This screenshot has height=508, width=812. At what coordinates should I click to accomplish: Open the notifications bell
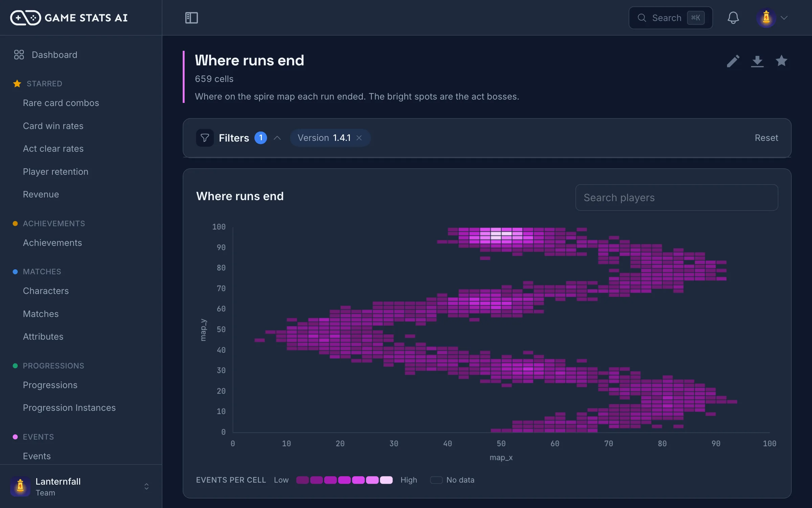[x=733, y=18]
